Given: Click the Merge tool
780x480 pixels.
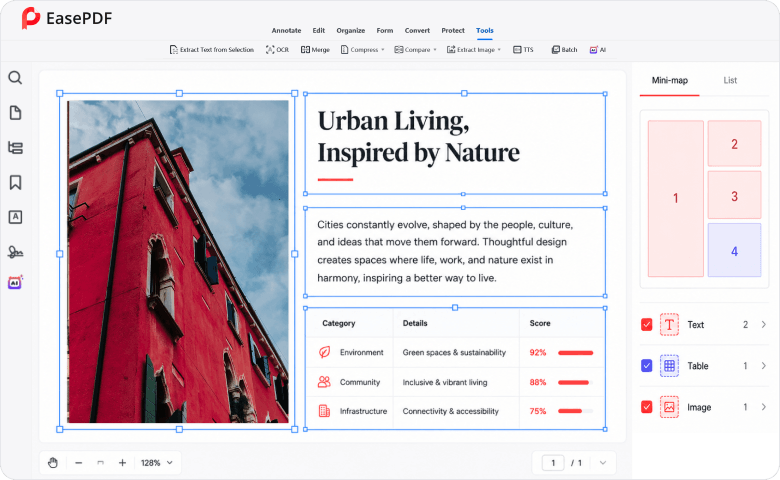Looking at the screenshot, I should click(x=315, y=50).
